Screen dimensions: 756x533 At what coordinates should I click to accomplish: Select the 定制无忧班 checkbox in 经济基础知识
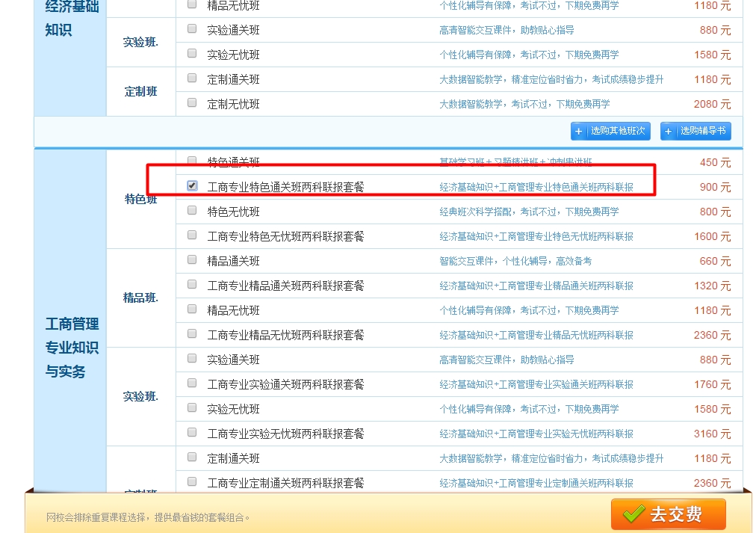click(x=192, y=104)
